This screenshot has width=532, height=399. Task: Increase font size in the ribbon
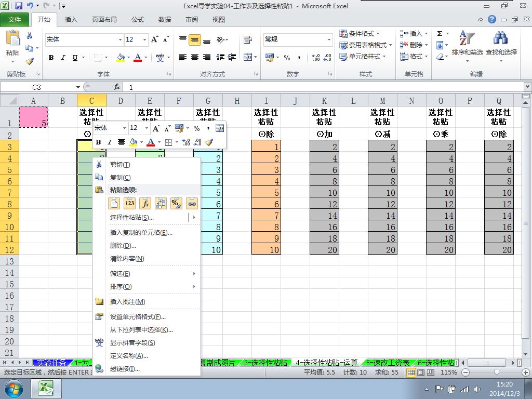(155, 39)
